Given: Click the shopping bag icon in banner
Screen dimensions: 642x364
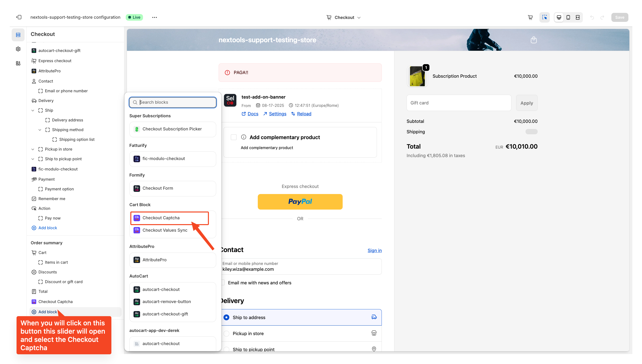Looking at the screenshot, I should coord(534,40).
